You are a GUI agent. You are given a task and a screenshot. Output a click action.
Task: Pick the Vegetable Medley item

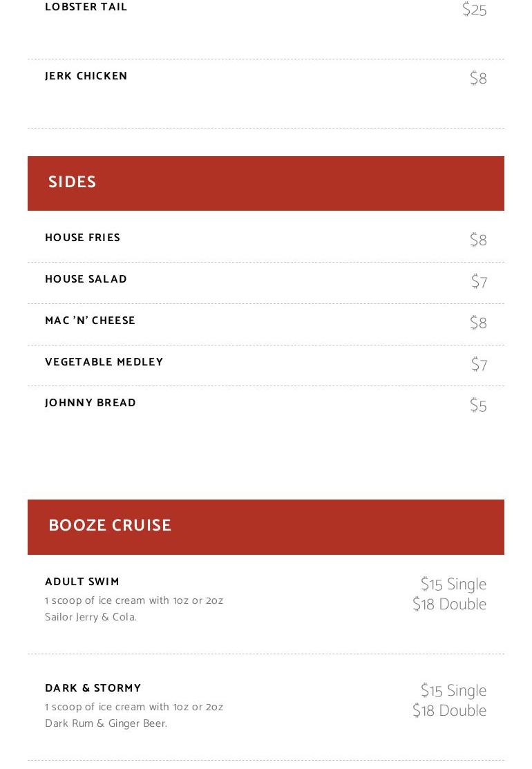tap(104, 362)
